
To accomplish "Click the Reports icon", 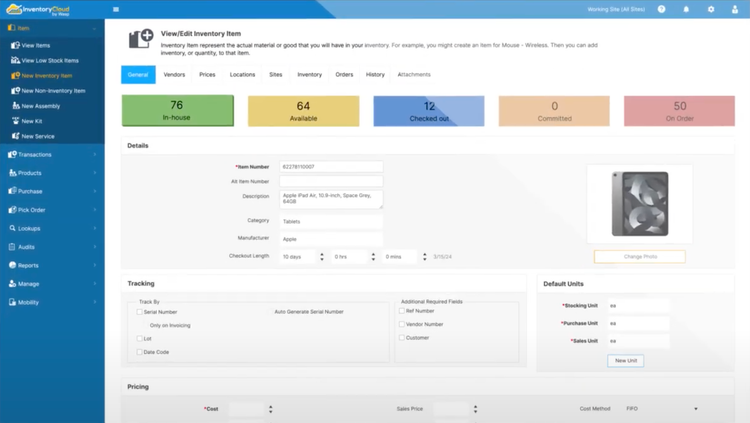I will point(12,265).
